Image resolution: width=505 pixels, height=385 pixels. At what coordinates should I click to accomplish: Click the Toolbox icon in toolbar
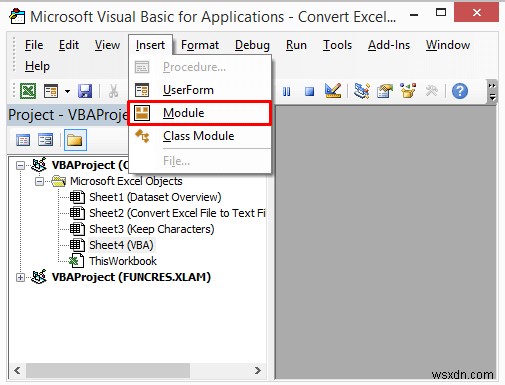(x=432, y=91)
